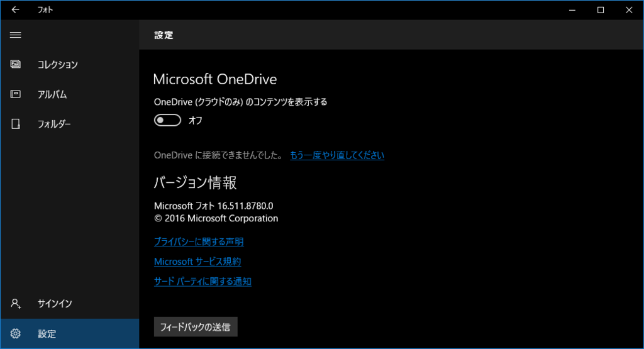
Task: Click © 2016 Microsoft Corporation text
Action: pos(216,218)
